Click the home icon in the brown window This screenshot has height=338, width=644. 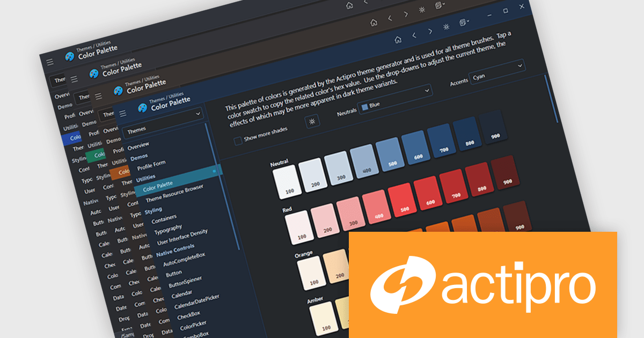click(x=374, y=23)
